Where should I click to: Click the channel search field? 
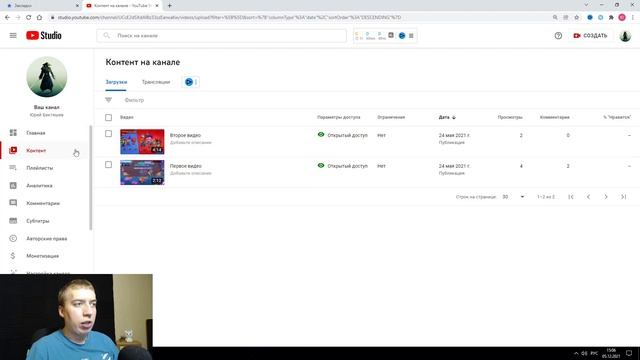222,36
